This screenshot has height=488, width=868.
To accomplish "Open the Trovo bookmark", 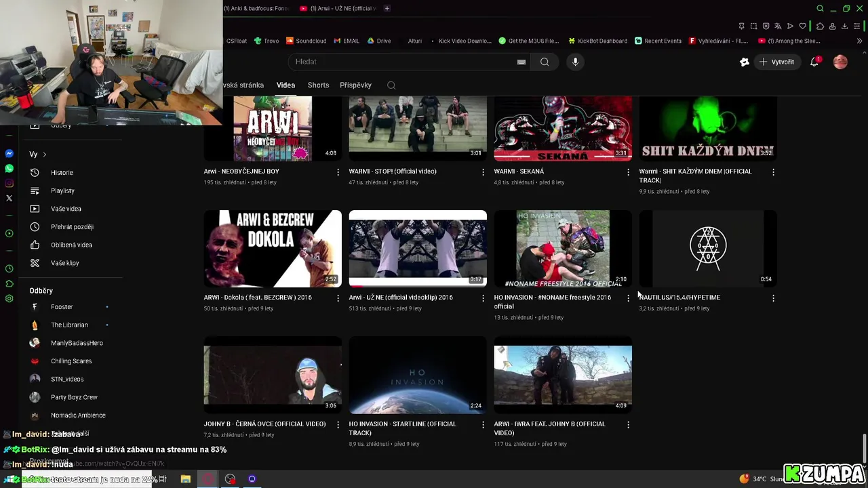I will (x=267, y=41).
